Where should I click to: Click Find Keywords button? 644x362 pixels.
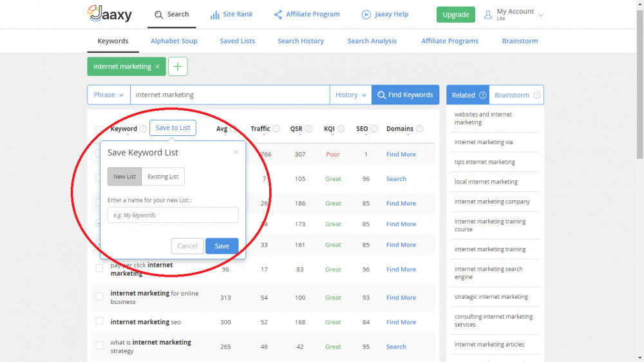click(x=405, y=95)
